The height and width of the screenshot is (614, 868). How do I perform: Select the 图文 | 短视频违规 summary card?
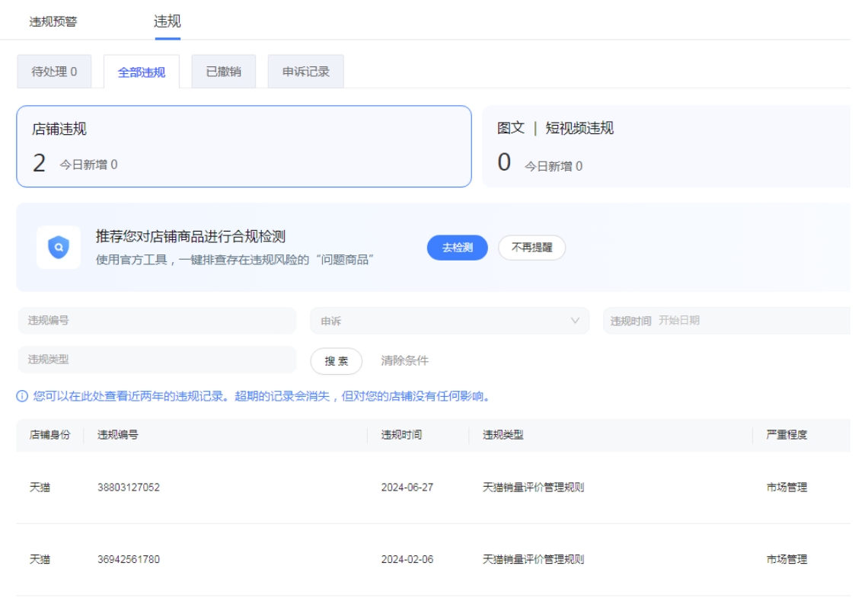pos(666,146)
